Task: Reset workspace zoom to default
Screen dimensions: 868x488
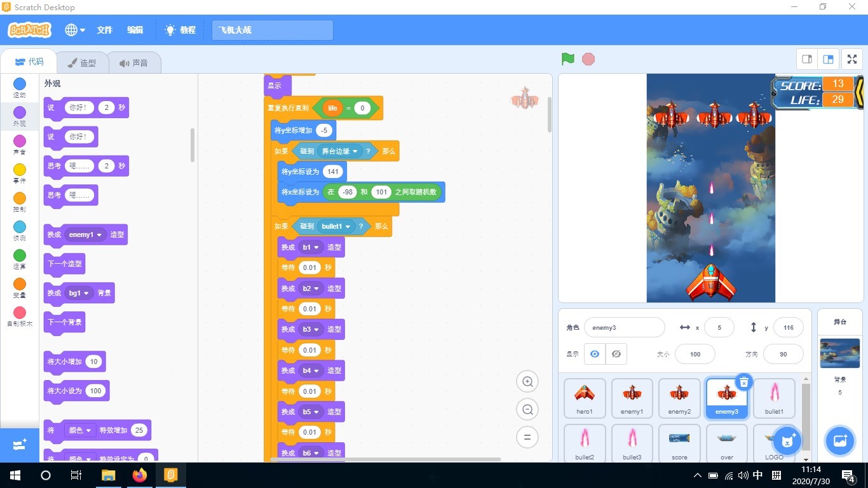Action: [x=527, y=437]
